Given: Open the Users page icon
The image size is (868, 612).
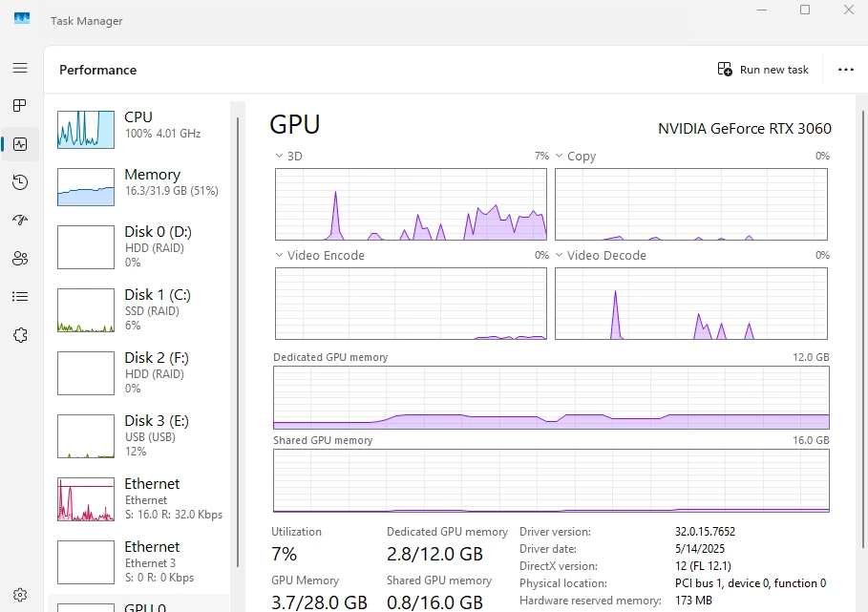Looking at the screenshot, I should coord(20,259).
